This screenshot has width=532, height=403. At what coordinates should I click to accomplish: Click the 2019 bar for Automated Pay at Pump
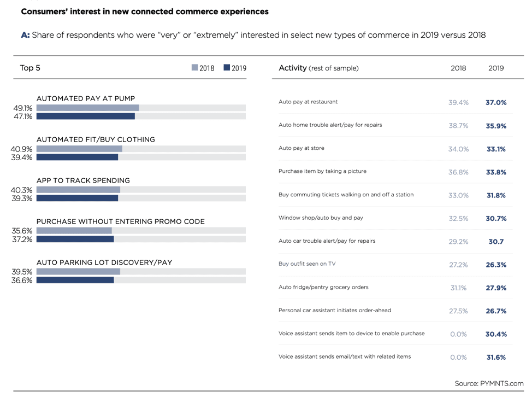pyautogui.click(x=85, y=116)
